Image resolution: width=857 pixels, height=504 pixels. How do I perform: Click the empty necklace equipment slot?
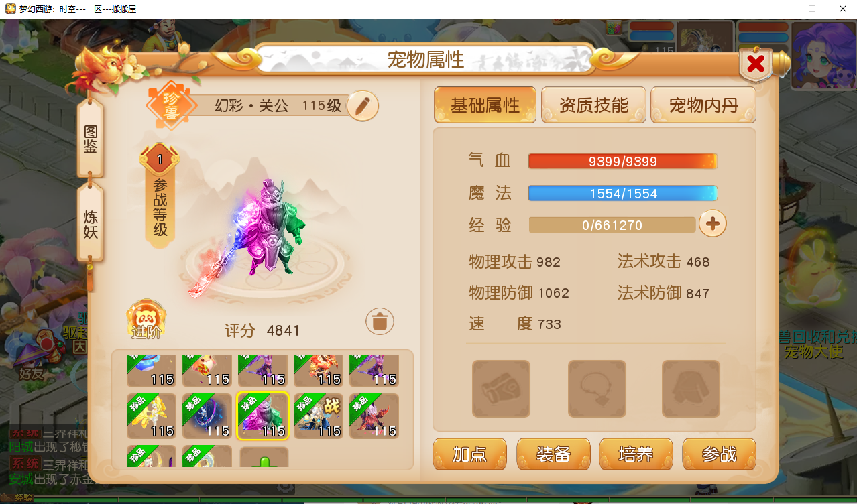coord(597,389)
